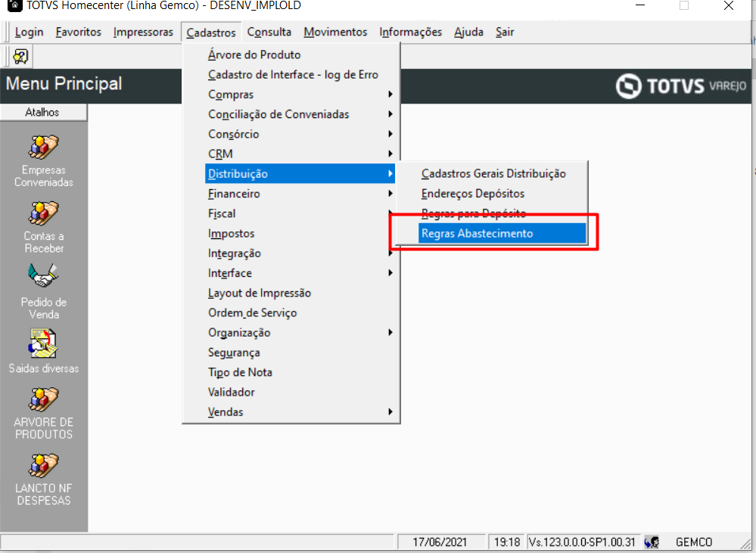Open the LANCTO NF DESPESAS shortcut icon
This screenshot has height=553, width=756.
[43, 465]
